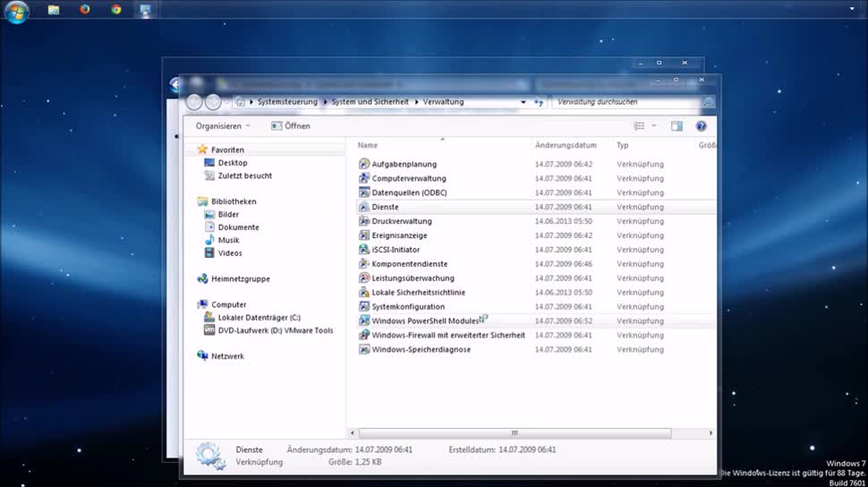This screenshot has width=868, height=487.
Task: Expand the arrow after System und Sicherheit
Action: [x=416, y=102]
